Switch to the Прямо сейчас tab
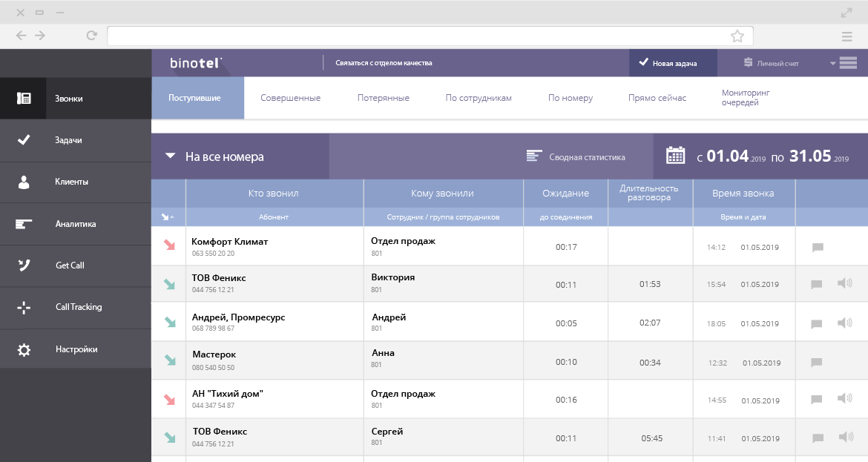This screenshot has width=868, height=462. tap(657, 98)
